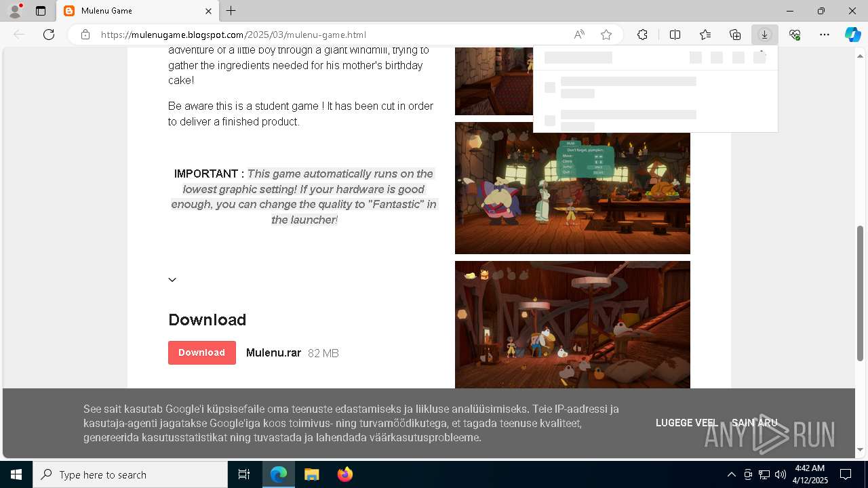Open File Explorer from taskbar
868x488 pixels.
(x=311, y=474)
